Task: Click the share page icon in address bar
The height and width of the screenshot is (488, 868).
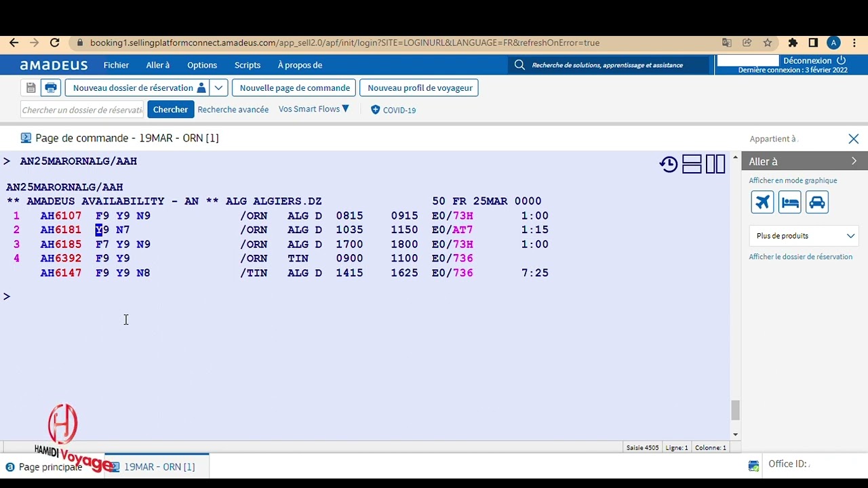Action: 747,43
